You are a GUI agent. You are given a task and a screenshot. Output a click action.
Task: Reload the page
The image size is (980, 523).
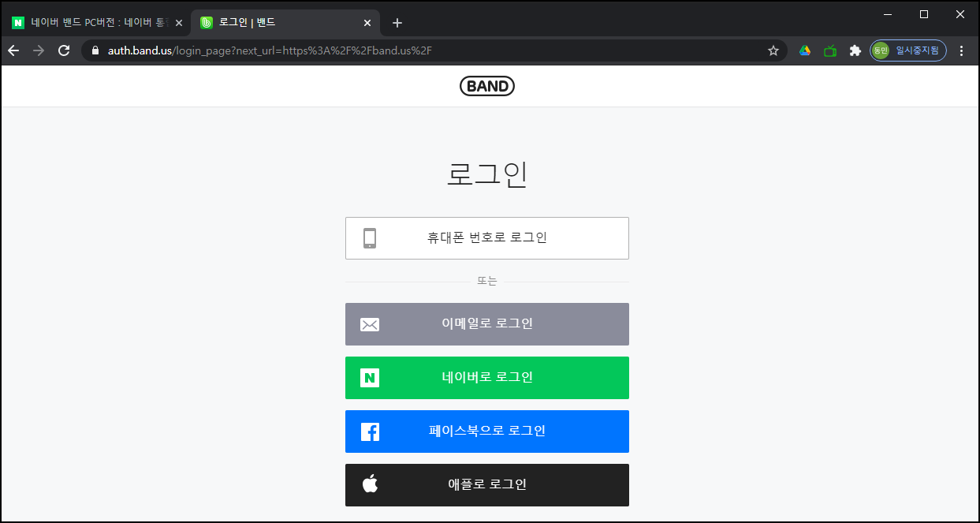[x=64, y=50]
